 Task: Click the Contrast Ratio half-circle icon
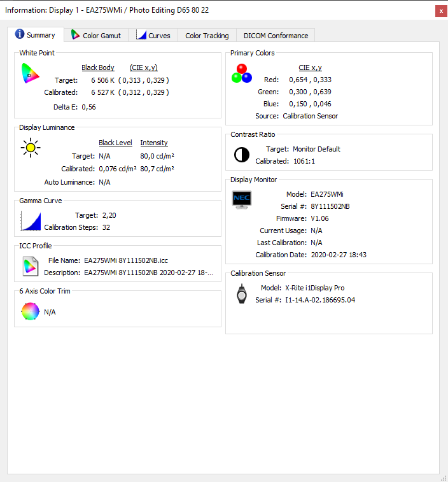(242, 155)
